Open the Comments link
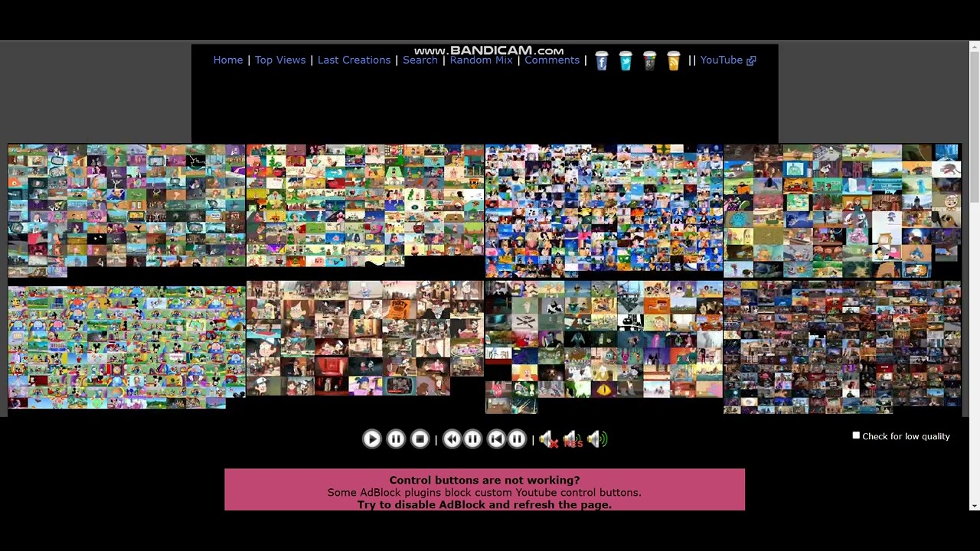 point(552,60)
